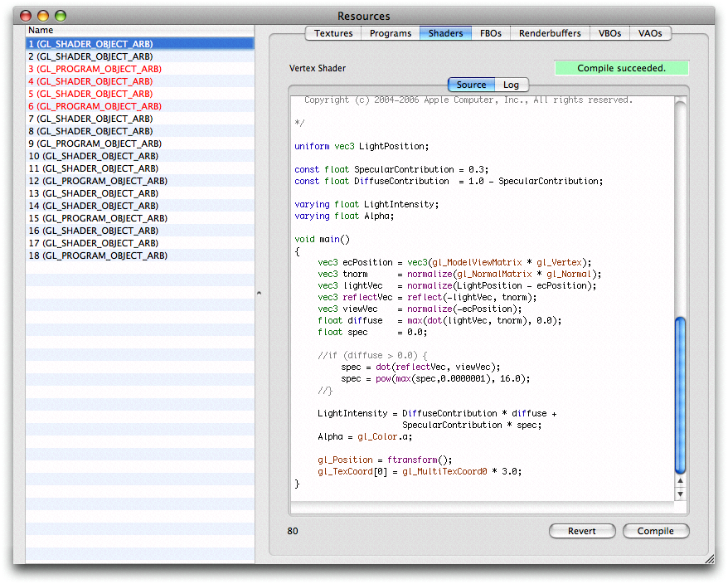The width and height of the screenshot is (728, 584).
Task: Open the Renderbuffers tab
Action: [550, 33]
